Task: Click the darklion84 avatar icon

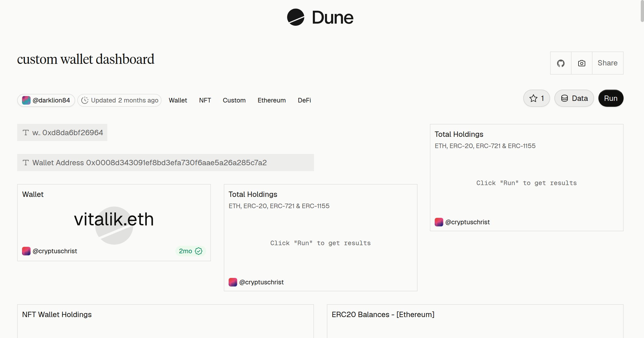Action: [26, 100]
